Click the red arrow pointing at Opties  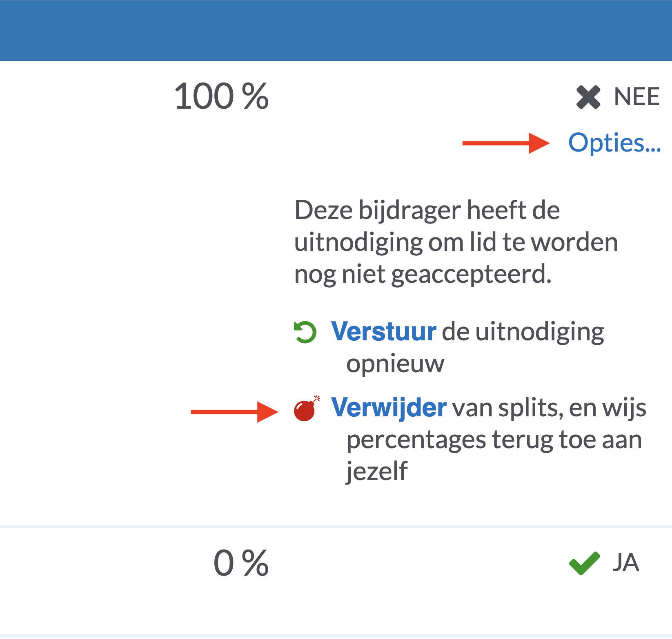coord(506,143)
